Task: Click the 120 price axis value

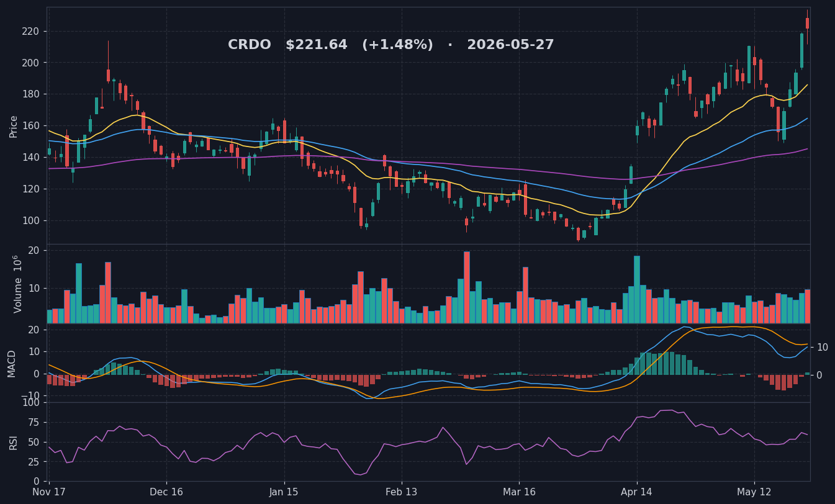Action: click(30, 189)
